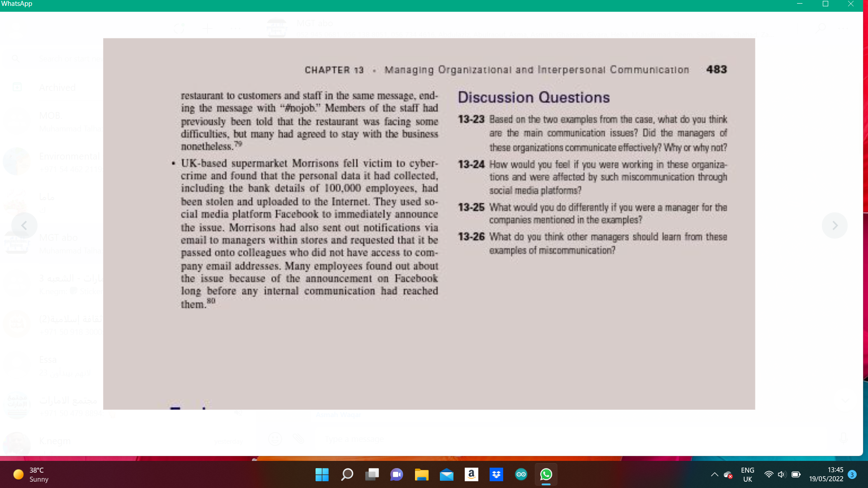Image resolution: width=868 pixels, height=488 pixels.
Task: Start a new chat with the plus icon
Action: (x=208, y=28)
